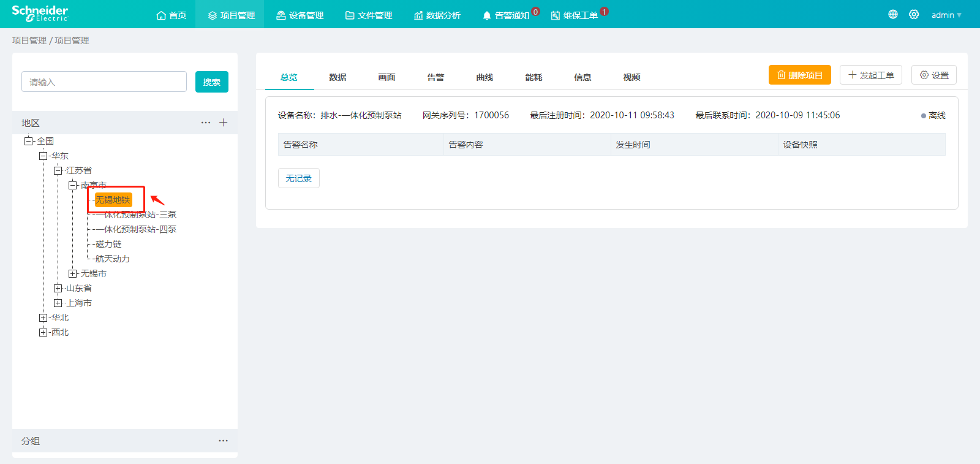Select 一体化预制泵站-四泵 tree item
The height and width of the screenshot is (464, 980).
pyautogui.click(x=136, y=229)
